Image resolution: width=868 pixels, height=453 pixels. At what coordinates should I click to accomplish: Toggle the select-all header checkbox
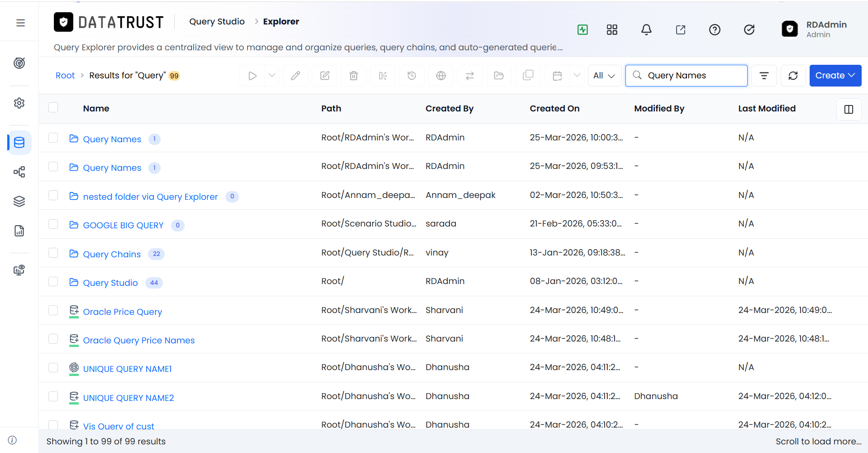[53, 107]
